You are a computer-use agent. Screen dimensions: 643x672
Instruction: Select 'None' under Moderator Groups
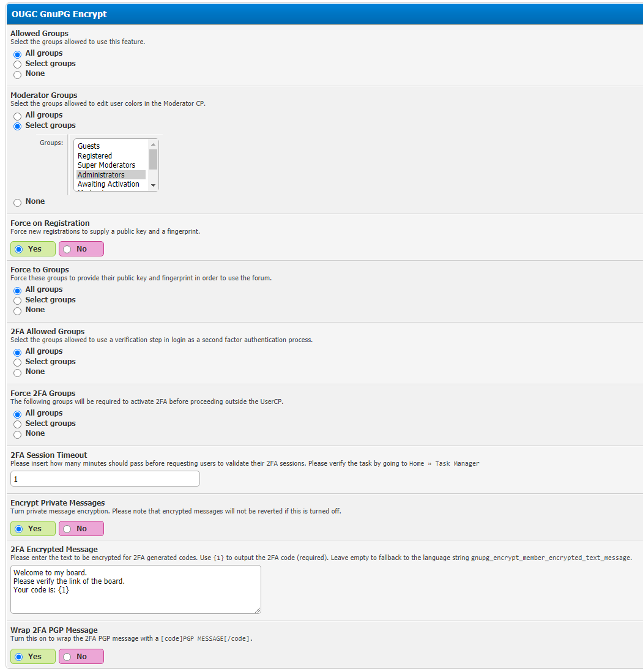coord(17,203)
